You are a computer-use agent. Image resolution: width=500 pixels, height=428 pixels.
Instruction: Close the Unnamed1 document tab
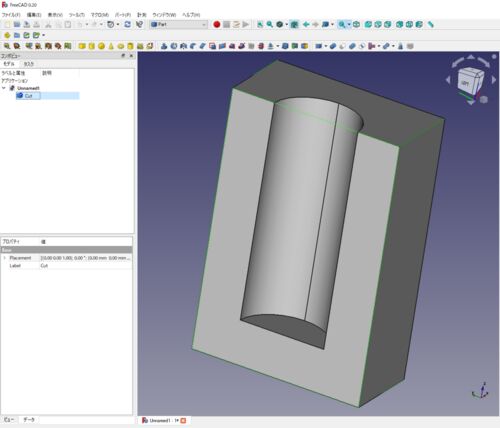(183, 421)
